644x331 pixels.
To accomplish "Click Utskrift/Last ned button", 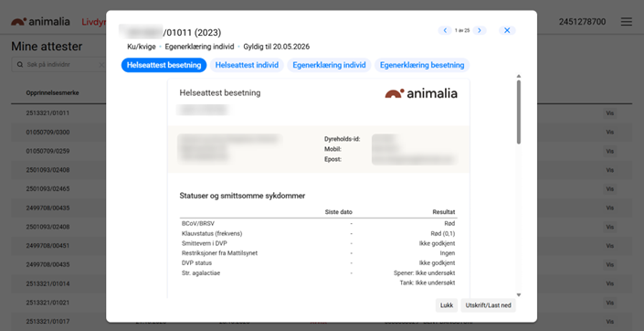I will (x=488, y=305).
